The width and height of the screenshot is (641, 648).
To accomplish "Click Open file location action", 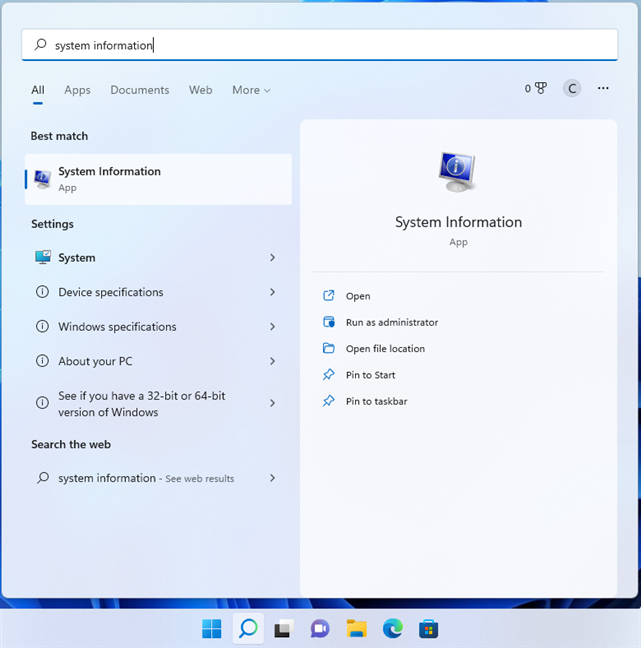I will pyautogui.click(x=385, y=349).
